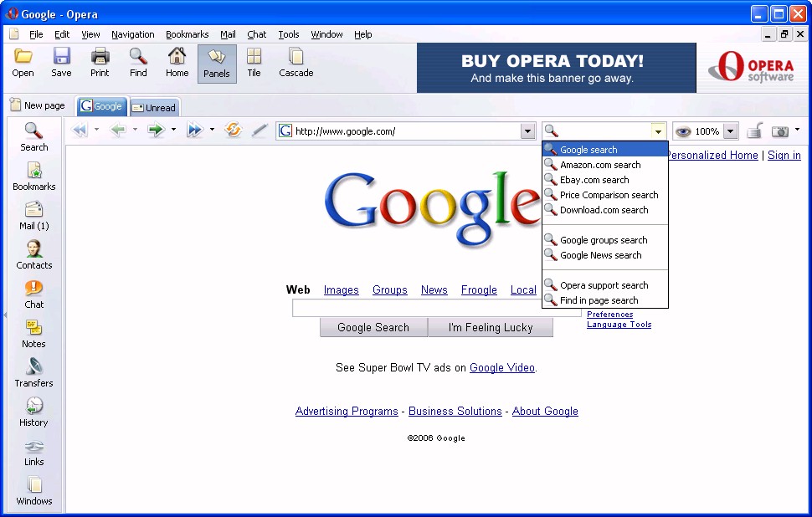Open the Tools menu
The image size is (812, 517).
289,34
